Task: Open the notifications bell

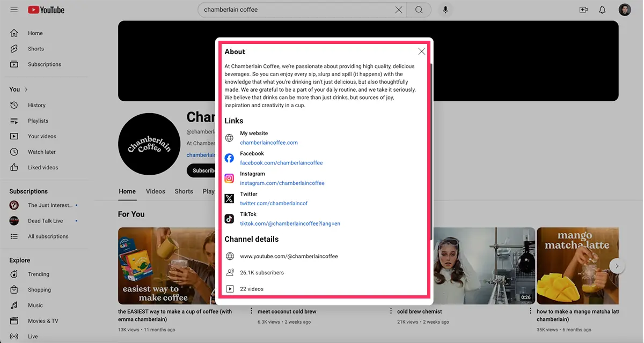Action: click(602, 10)
